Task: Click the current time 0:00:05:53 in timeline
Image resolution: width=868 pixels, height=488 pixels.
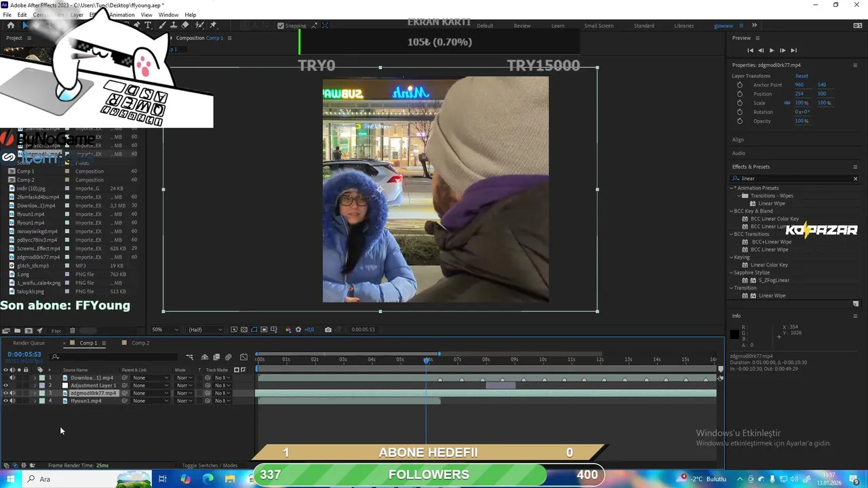Action: [x=24, y=354]
